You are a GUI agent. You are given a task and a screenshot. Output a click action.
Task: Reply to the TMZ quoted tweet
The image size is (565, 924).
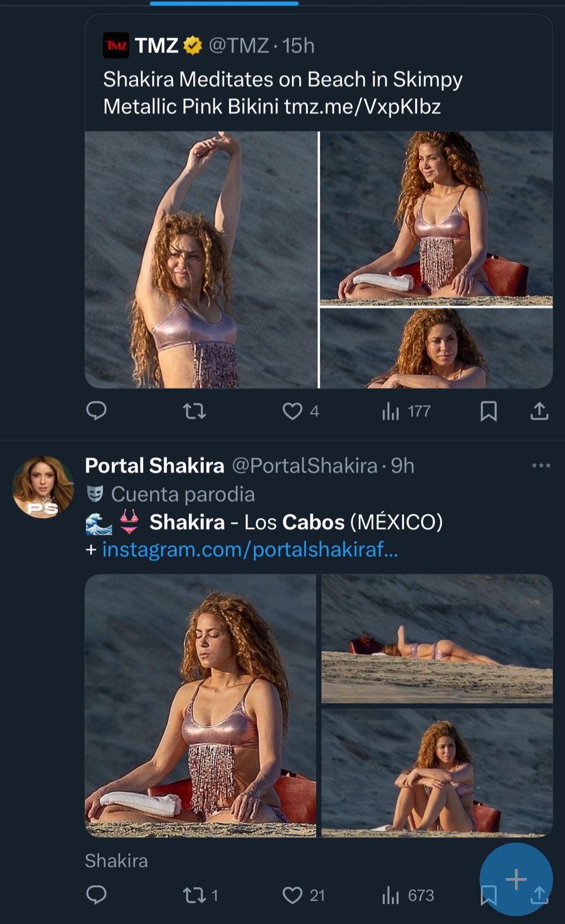pos(96,411)
